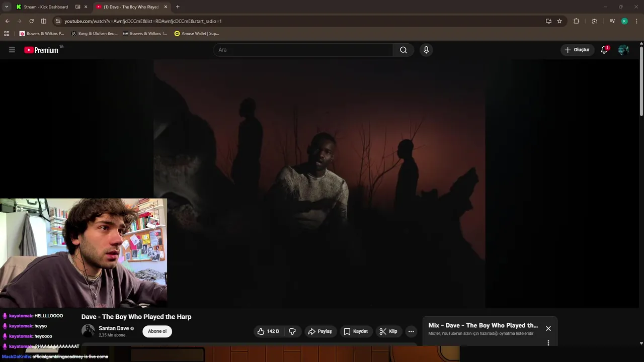The width and height of the screenshot is (644, 362).
Task: Open the Santan Dave channel name
Action: tap(114, 328)
